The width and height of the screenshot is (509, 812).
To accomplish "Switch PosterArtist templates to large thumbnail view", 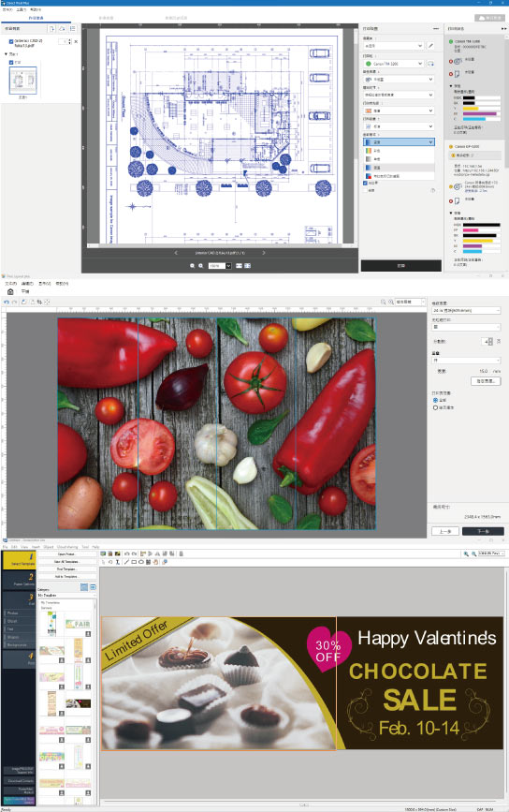I will tap(84, 587).
